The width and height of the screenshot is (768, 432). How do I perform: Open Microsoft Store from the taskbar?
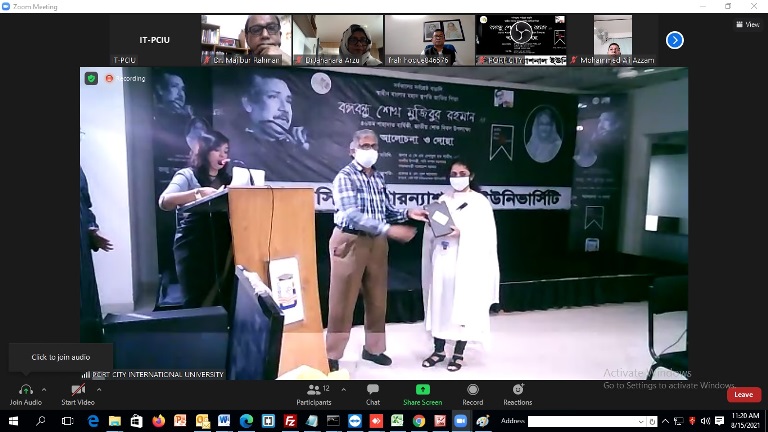(137, 421)
